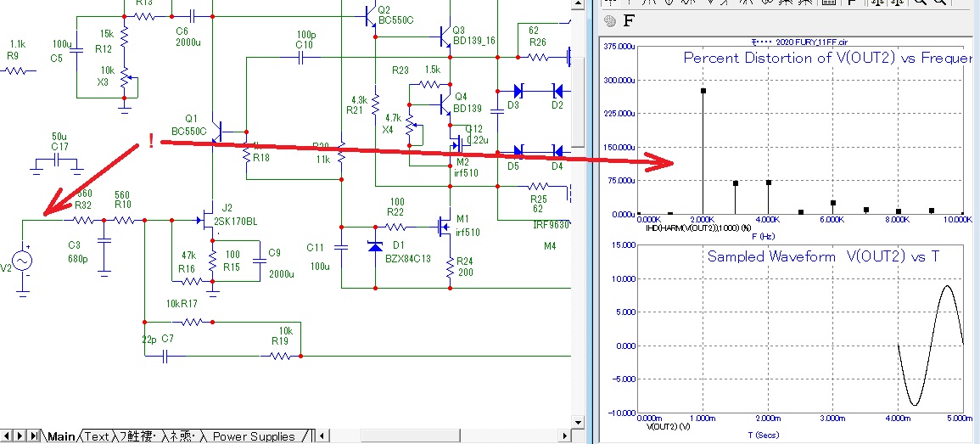Select the D4 diode symbol

point(557,151)
